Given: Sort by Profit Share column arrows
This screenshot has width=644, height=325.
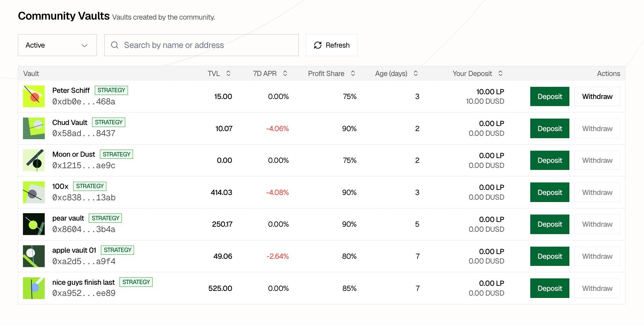Looking at the screenshot, I should [x=353, y=73].
